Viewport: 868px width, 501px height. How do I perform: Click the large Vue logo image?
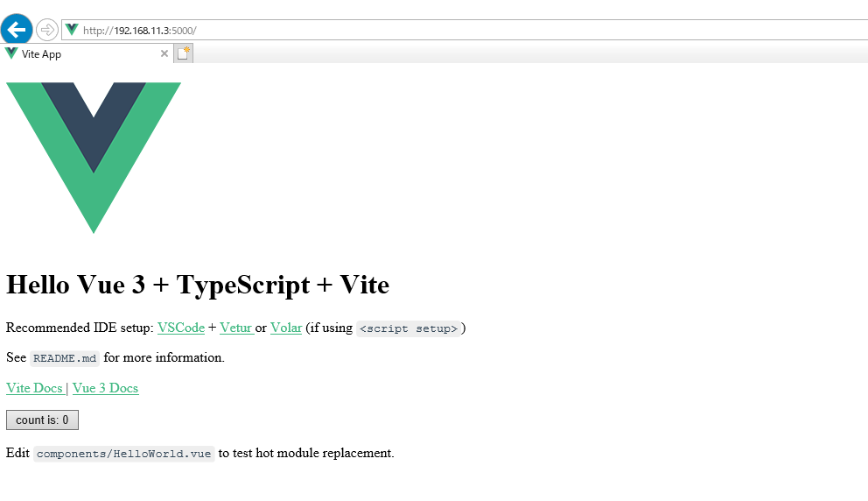tap(94, 158)
